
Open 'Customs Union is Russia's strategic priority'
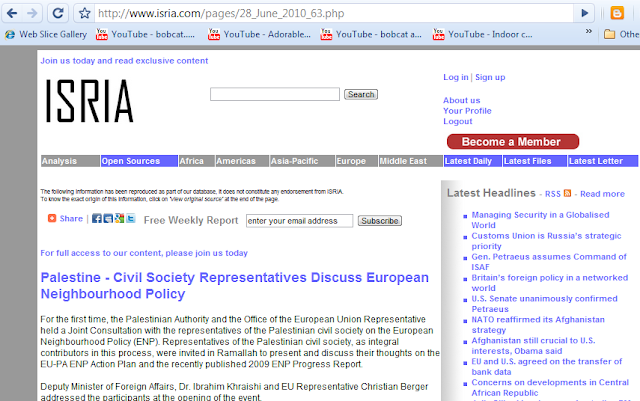click(x=546, y=241)
